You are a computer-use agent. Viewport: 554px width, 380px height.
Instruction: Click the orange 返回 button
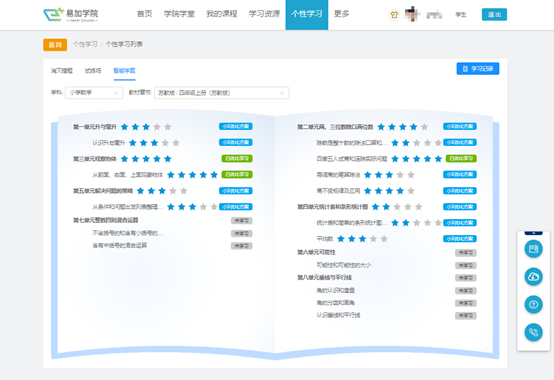(x=55, y=44)
